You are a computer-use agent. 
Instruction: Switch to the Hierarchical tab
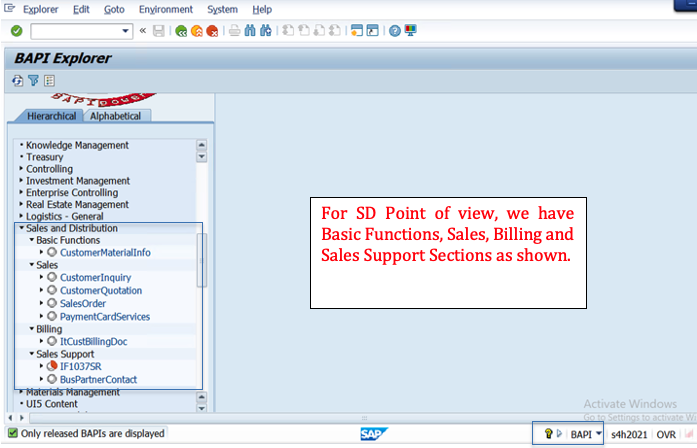pyautogui.click(x=51, y=116)
